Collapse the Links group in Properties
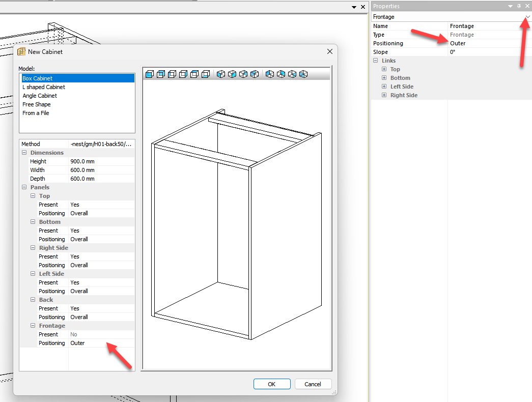Viewport: 532px width, 402px height. [376, 61]
